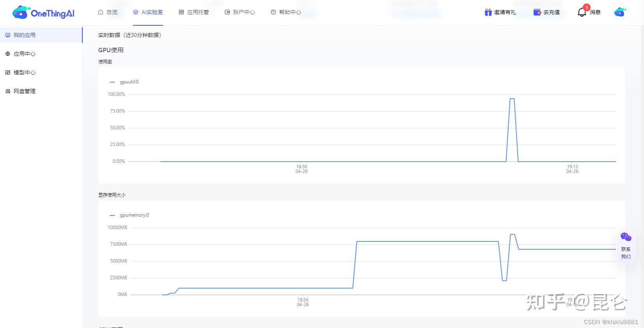Open the WeChat 联系我们 widget
The height and width of the screenshot is (328, 644).
626,246
